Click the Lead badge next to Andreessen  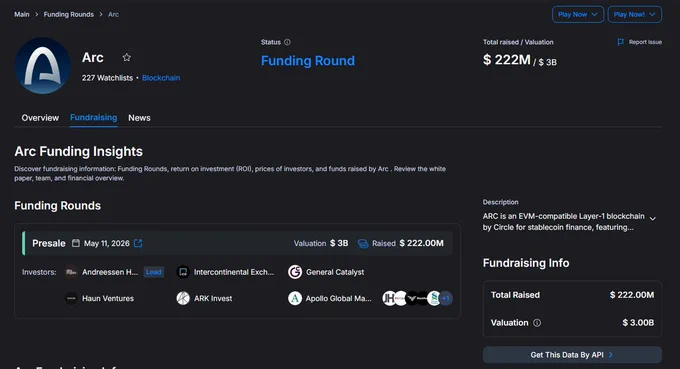154,272
